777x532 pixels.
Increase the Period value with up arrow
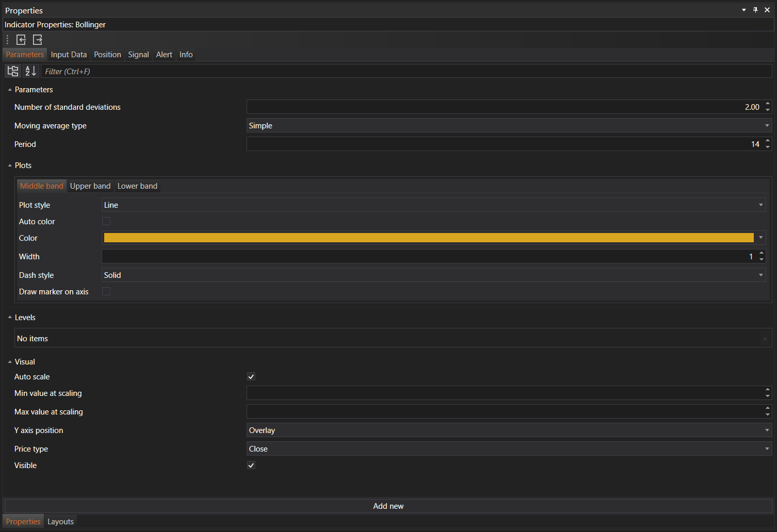(x=768, y=141)
